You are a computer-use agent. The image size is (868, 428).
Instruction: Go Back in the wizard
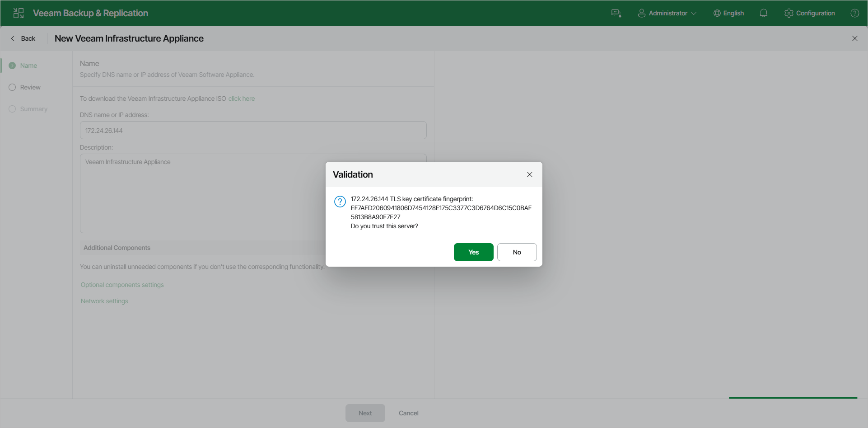coord(23,38)
